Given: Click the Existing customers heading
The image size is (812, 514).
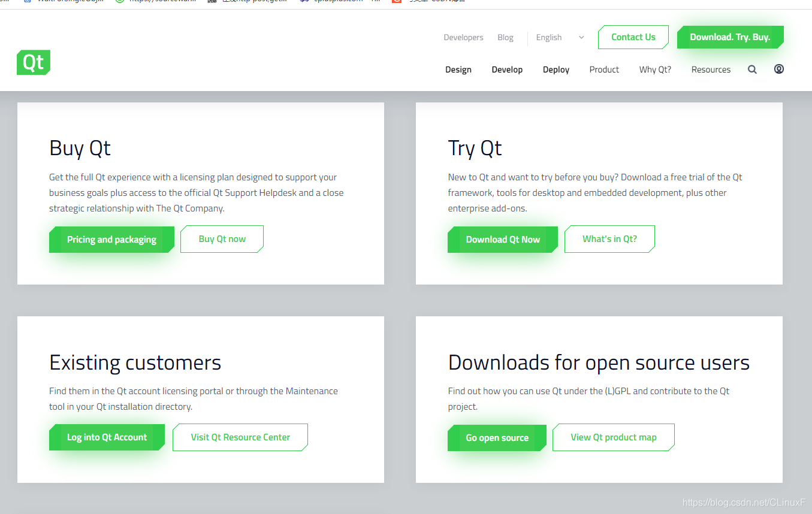Looking at the screenshot, I should (135, 362).
